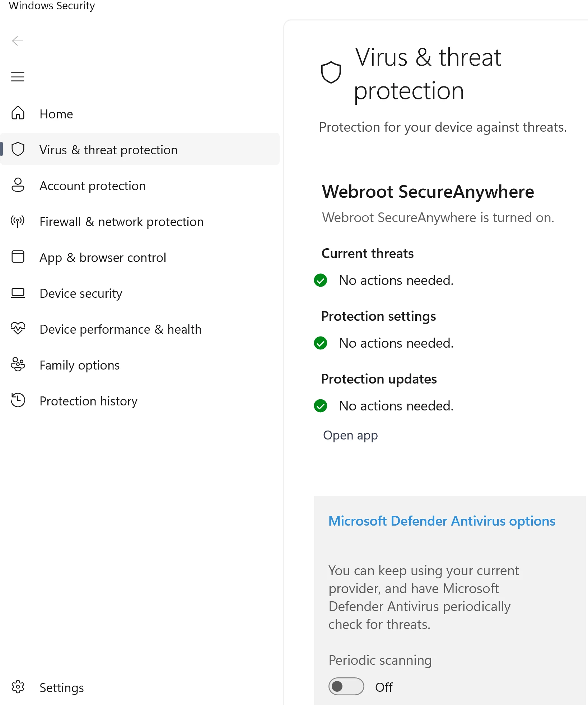Select Virus & threat protection menu item

point(108,150)
